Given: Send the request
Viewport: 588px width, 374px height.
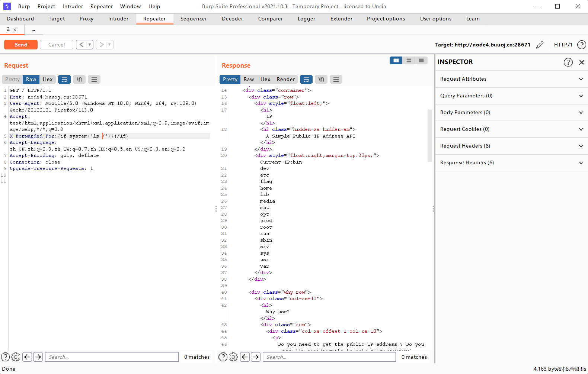Looking at the screenshot, I should [x=21, y=45].
